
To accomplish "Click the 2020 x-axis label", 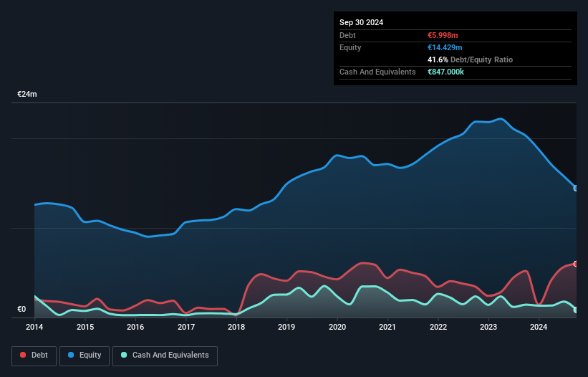I will click(337, 327).
